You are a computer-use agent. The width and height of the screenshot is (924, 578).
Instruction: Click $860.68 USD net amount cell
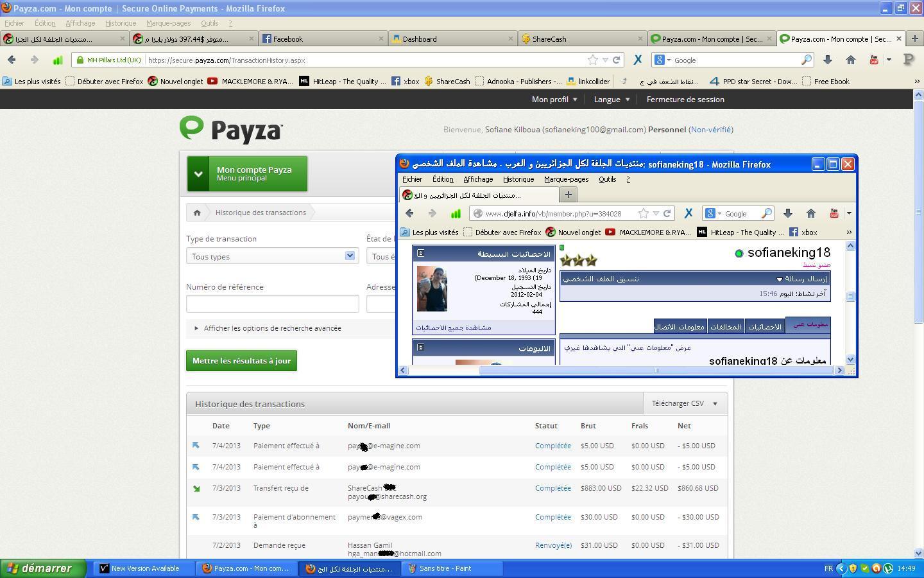point(697,488)
